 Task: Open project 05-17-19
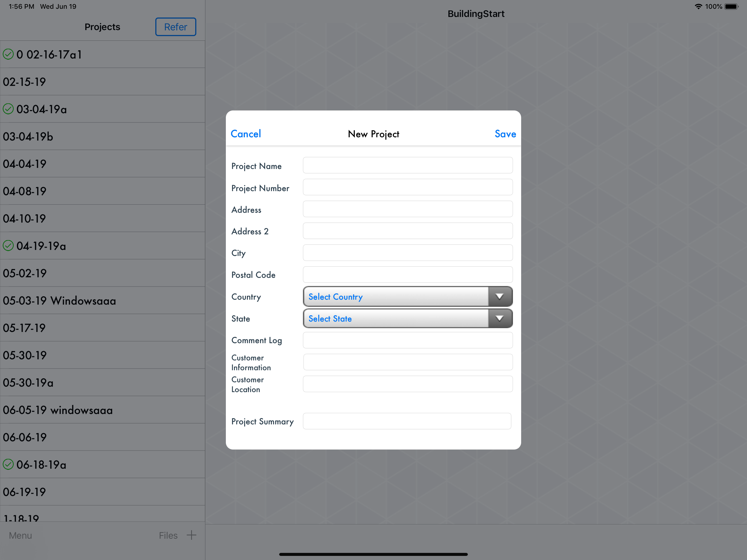tap(102, 328)
